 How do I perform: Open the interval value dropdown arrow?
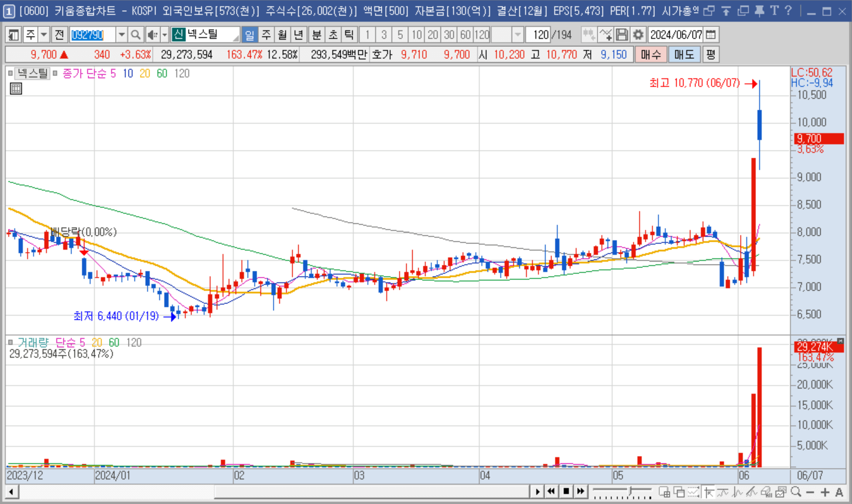coord(518,35)
